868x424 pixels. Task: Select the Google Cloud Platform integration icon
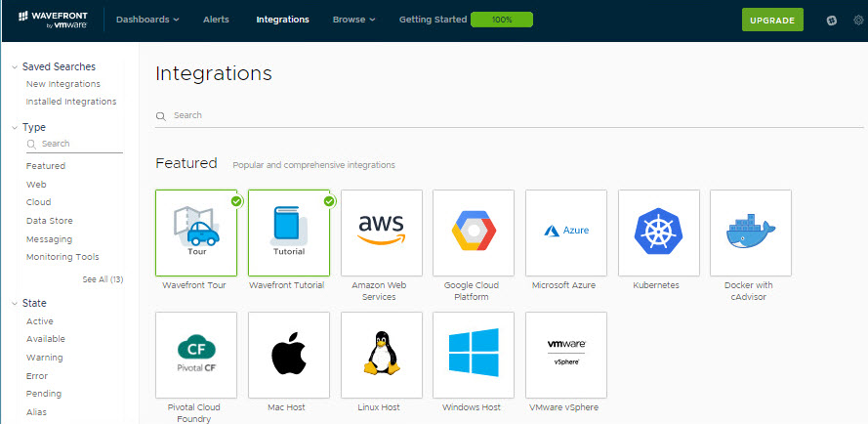coord(474,231)
